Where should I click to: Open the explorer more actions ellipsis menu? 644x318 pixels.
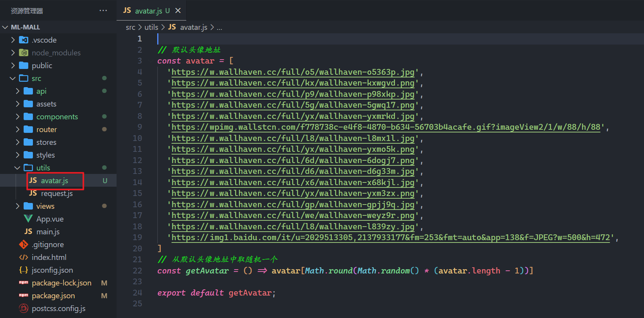click(x=103, y=10)
